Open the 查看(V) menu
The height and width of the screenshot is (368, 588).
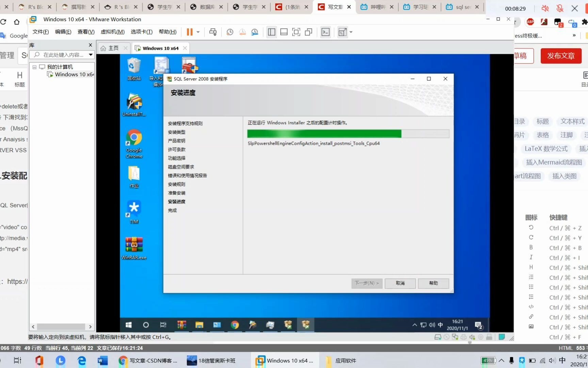pyautogui.click(x=86, y=32)
